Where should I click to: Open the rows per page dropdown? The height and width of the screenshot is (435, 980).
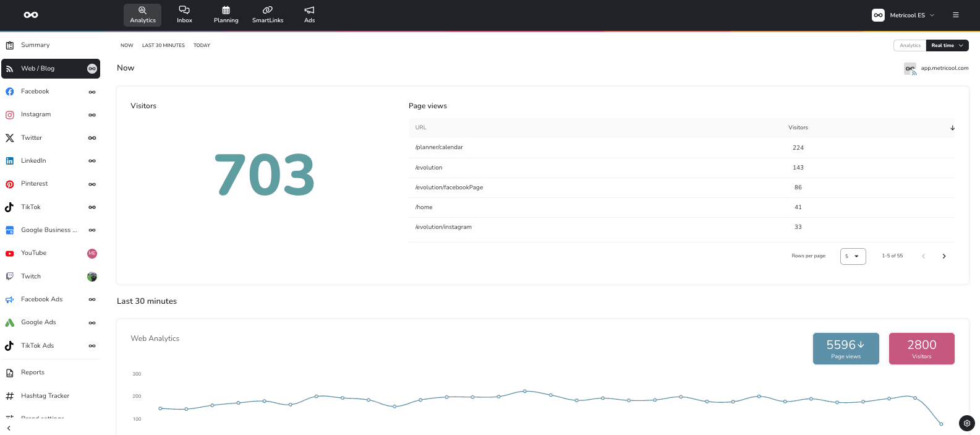[853, 256]
